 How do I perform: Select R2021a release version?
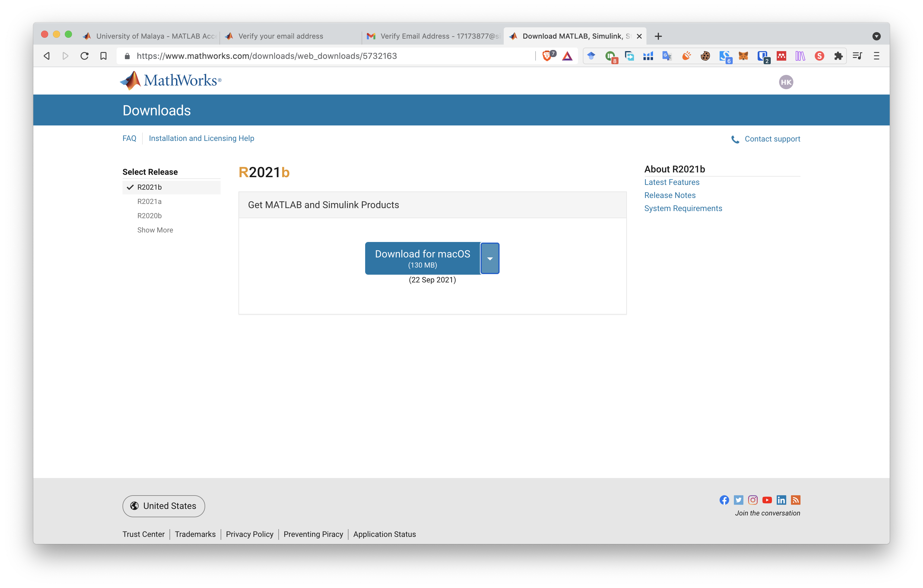(149, 201)
